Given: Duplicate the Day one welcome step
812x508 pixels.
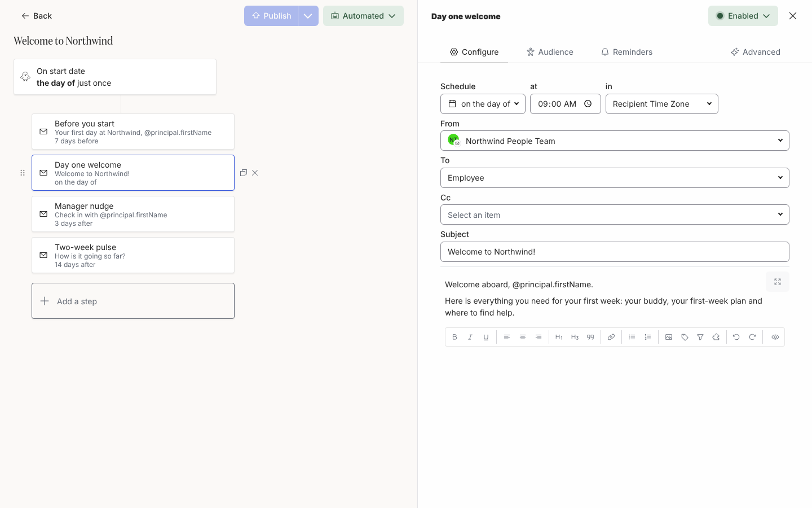Looking at the screenshot, I should 244,173.
